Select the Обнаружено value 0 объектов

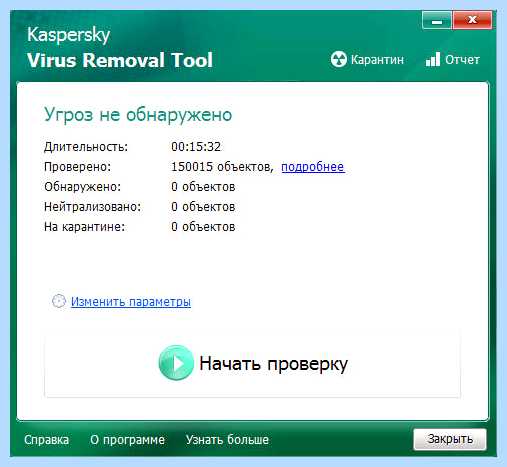coord(203,187)
